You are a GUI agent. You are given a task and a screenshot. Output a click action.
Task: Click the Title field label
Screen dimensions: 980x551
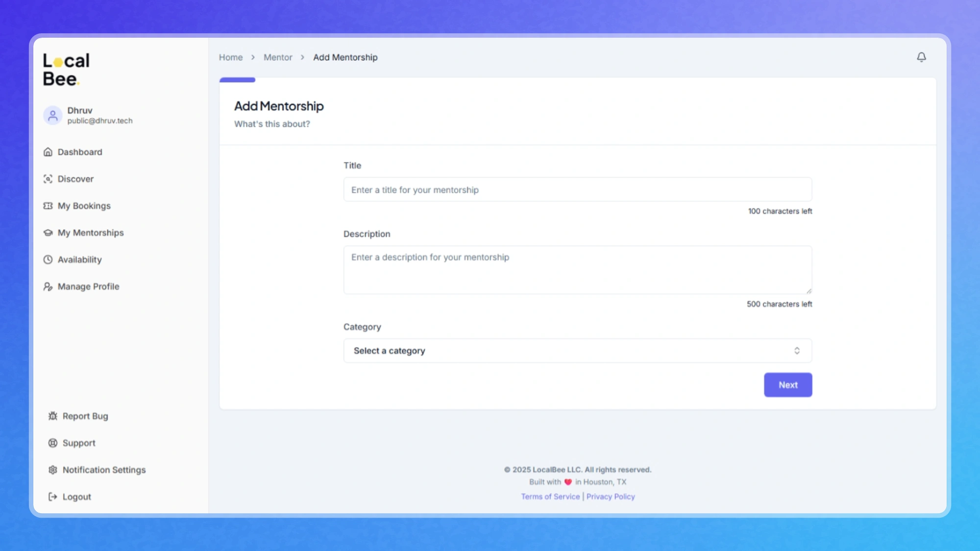[x=352, y=166]
